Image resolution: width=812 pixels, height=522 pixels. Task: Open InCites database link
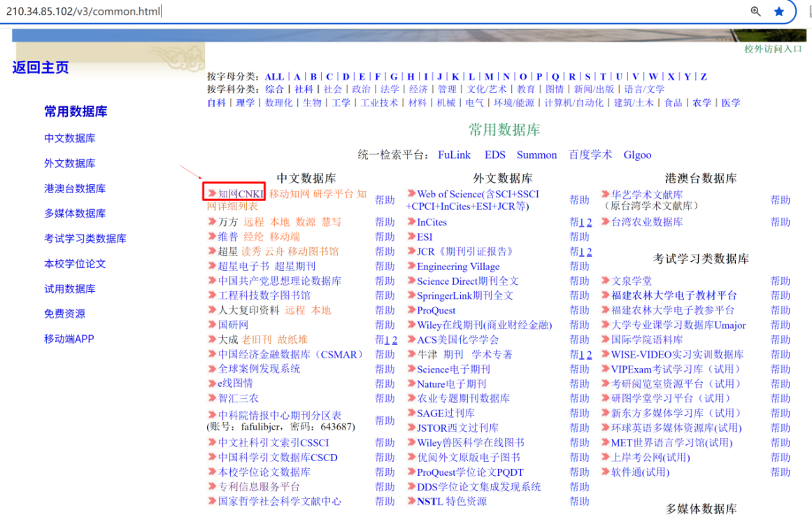click(x=432, y=223)
